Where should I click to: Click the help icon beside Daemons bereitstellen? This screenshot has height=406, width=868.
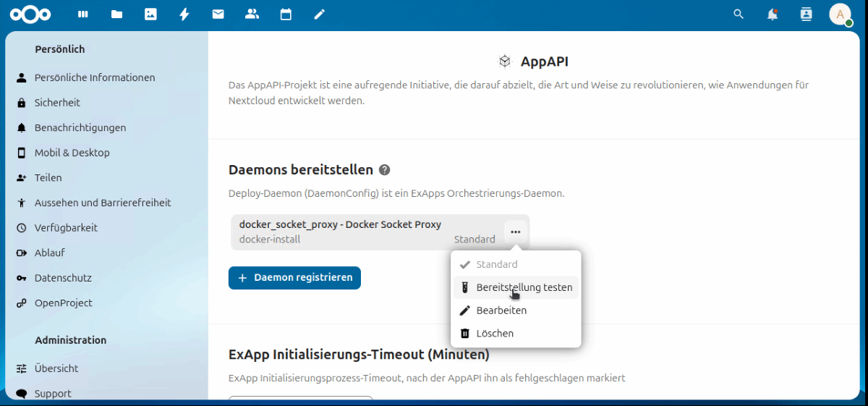point(385,170)
